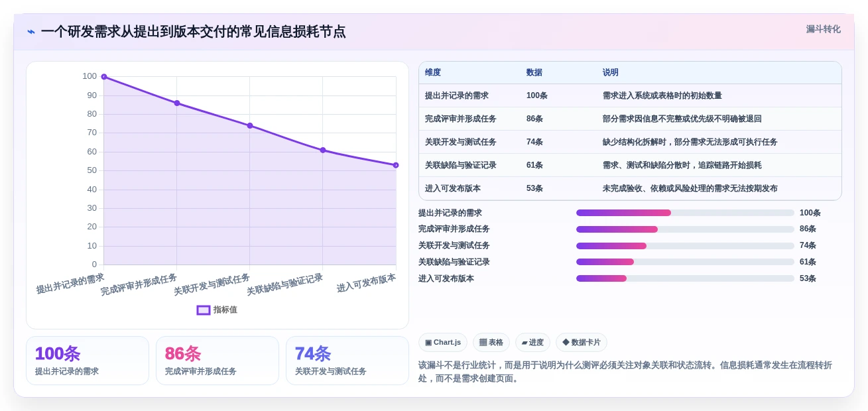Select the Chart.js tag chip
Image resolution: width=868 pixels, height=411 pixels.
pyautogui.click(x=443, y=342)
